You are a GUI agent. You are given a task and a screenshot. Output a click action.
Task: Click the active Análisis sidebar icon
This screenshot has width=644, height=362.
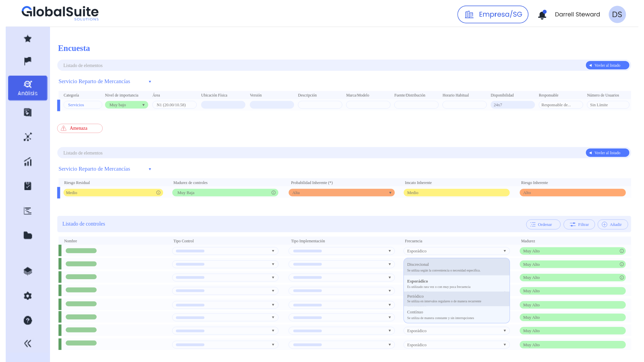[28, 88]
